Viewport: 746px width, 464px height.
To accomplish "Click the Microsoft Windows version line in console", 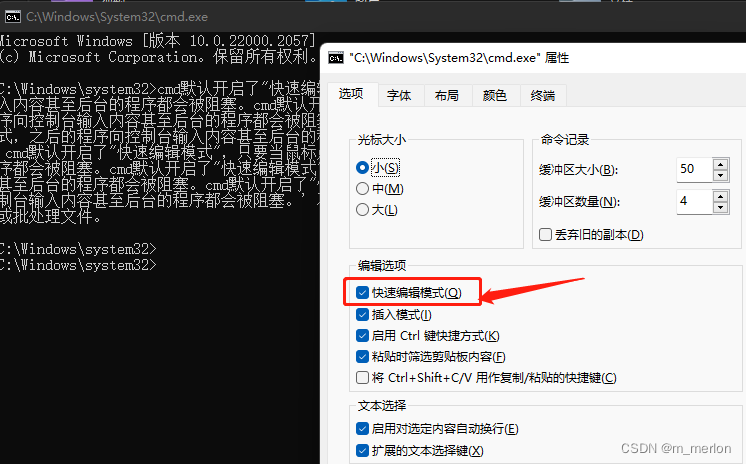I will 157,41.
